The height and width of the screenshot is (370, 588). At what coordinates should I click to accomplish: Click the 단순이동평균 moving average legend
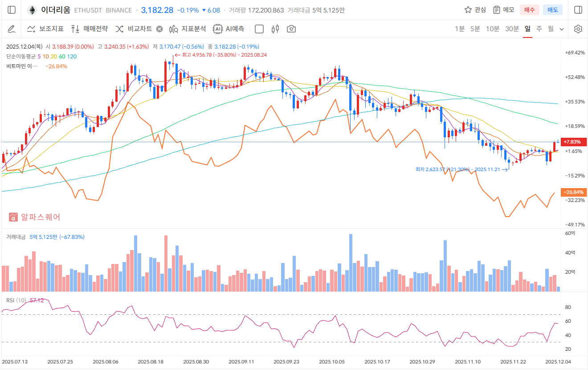21,56
